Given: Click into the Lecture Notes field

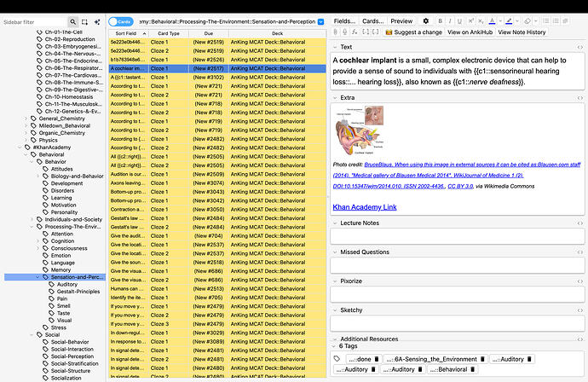Looking at the screenshot, I should click(x=457, y=236).
